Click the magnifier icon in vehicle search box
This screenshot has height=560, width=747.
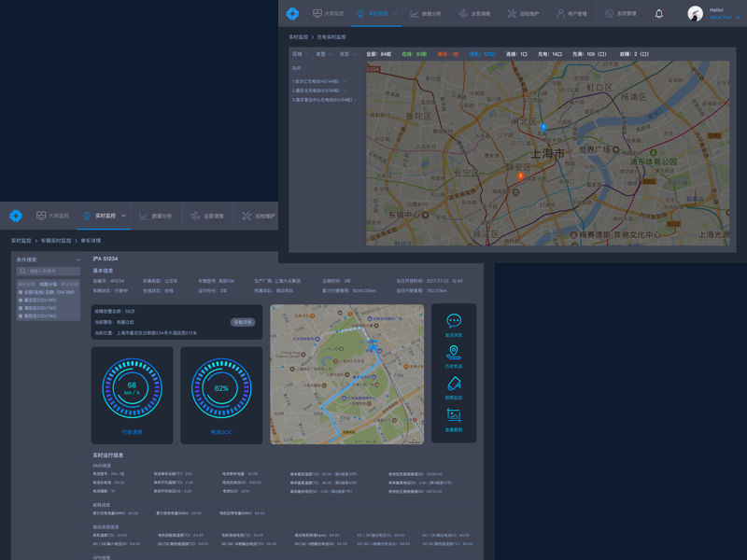[x=22, y=272]
